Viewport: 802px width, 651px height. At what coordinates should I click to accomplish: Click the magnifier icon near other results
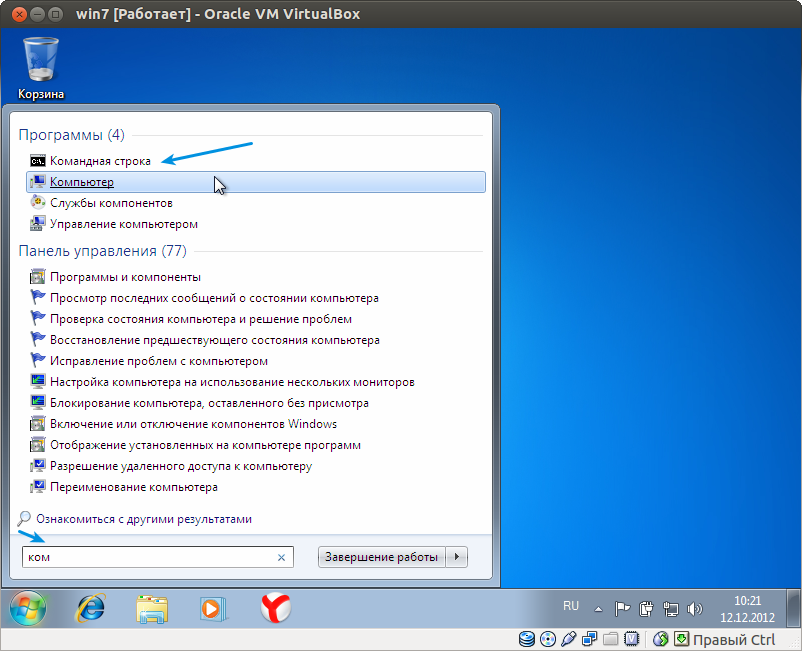(x=24, y=519)
